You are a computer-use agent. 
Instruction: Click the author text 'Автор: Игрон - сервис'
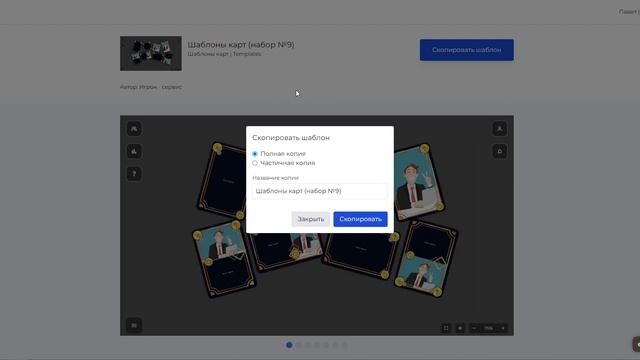[x=151, y=87]
